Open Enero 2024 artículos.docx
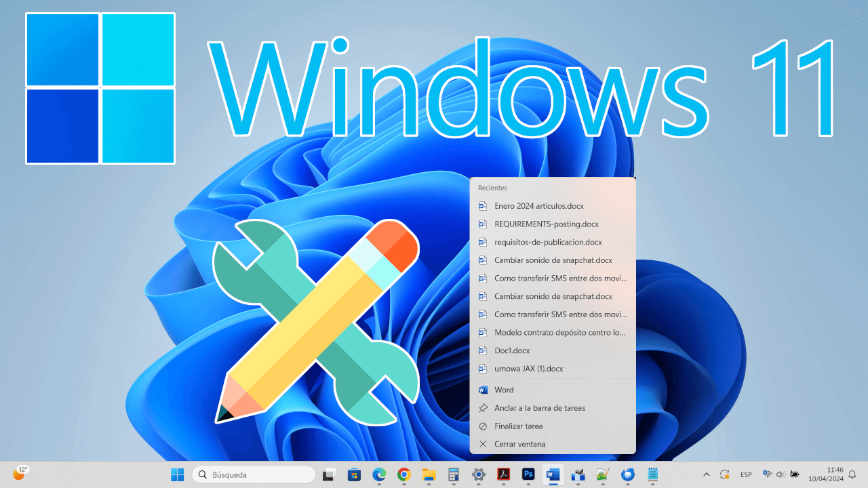Screen dimensions: 868x488 pos(553,205)
